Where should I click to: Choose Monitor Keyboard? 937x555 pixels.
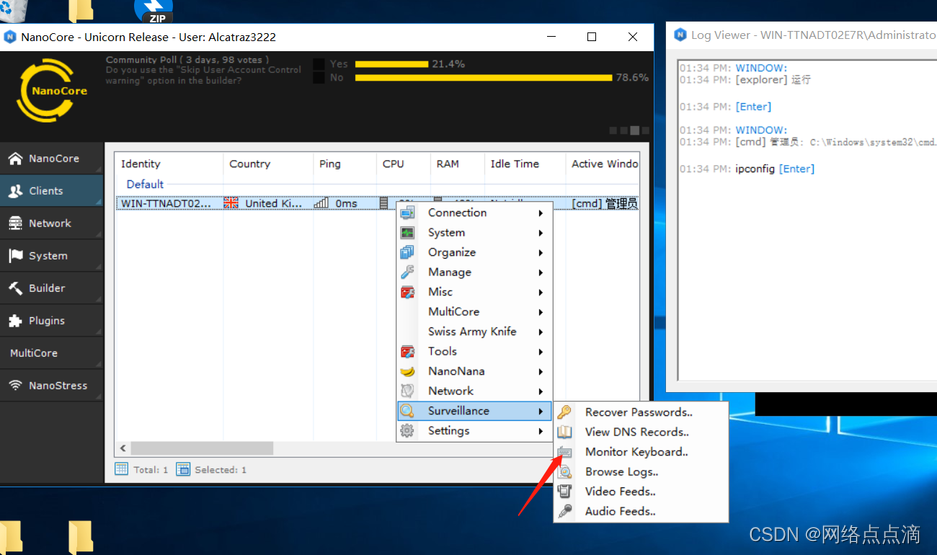point(641,452)
